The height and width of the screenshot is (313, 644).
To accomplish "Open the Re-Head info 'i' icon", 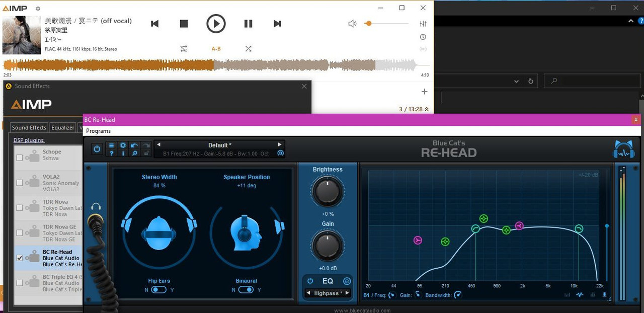I will pos(123,153).
